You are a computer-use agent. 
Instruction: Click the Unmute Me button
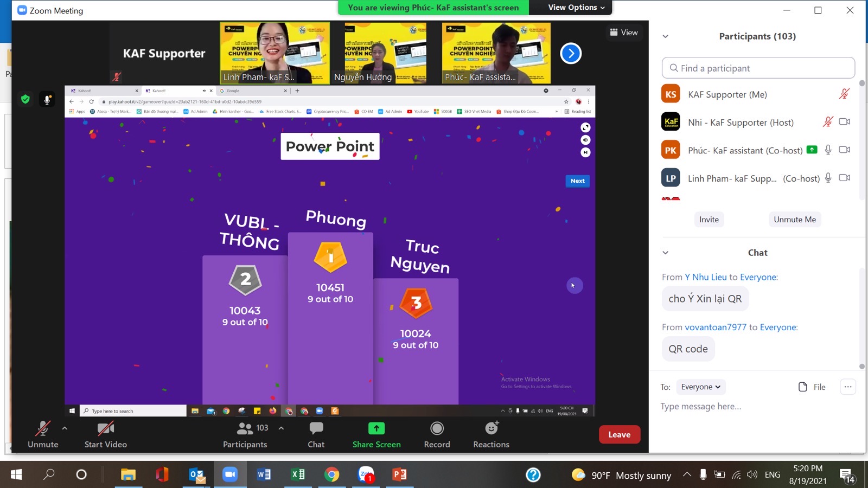click(x=795, y=219)
